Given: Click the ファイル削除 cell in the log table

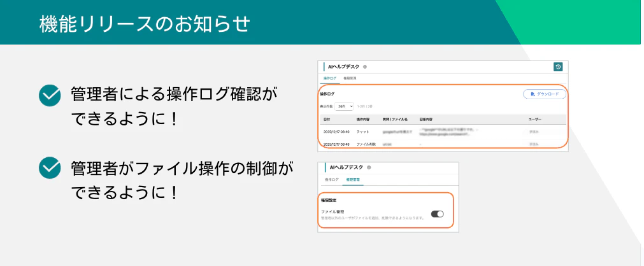Looking at the screenshot, I should click(366, 144).
